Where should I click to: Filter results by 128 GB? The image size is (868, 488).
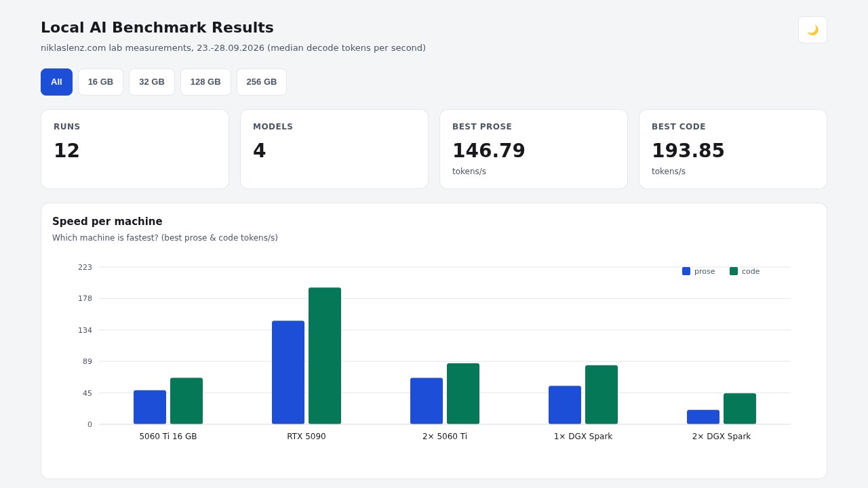[205, 82]
